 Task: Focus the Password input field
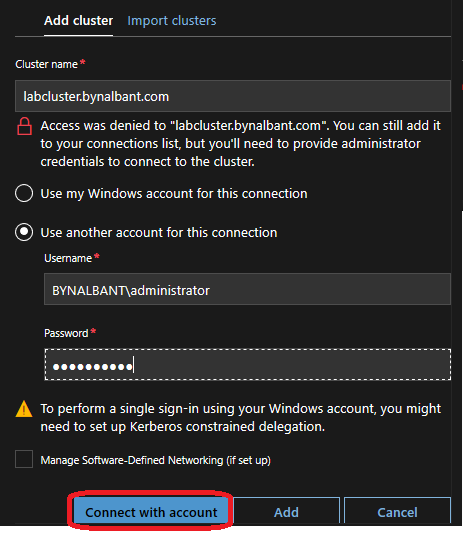[247, 365]
